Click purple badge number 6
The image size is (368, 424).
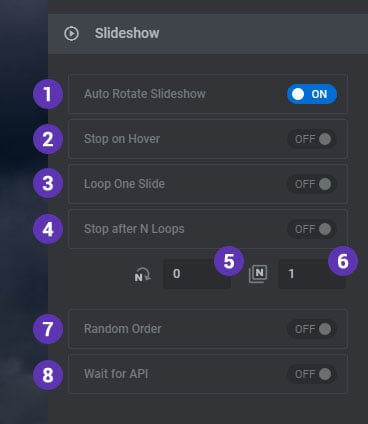343,261
